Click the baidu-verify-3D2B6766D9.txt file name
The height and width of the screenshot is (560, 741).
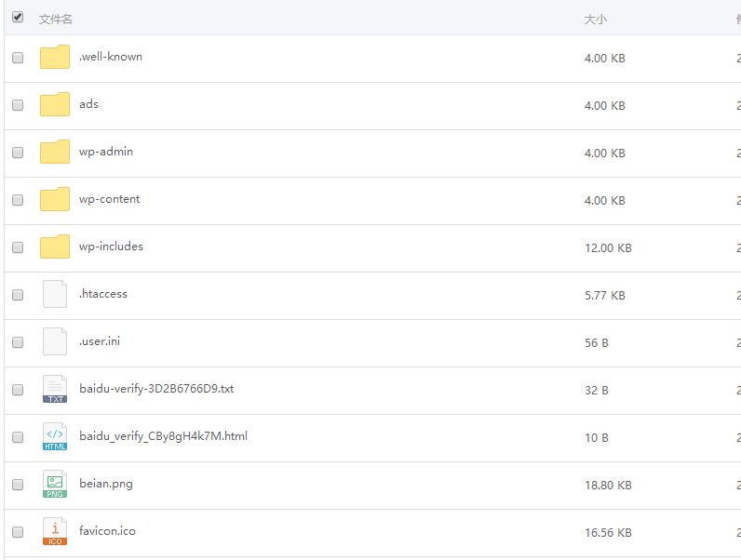coord(156,389)
